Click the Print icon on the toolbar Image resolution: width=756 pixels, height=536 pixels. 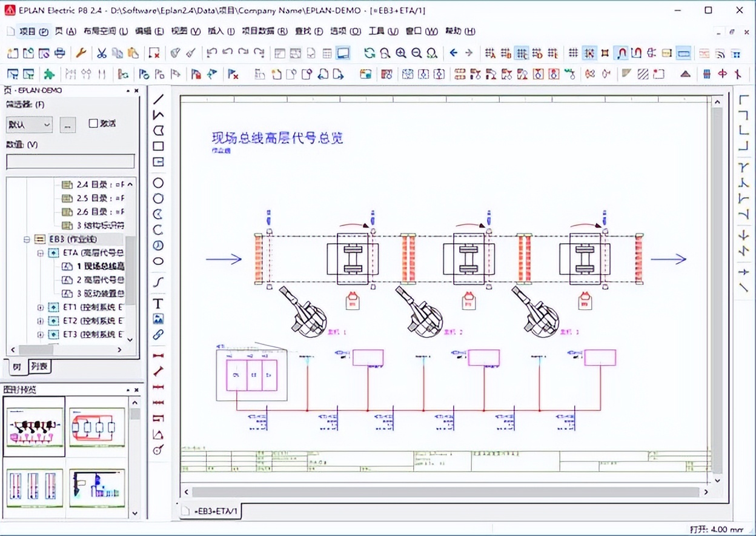pos(60,53)
